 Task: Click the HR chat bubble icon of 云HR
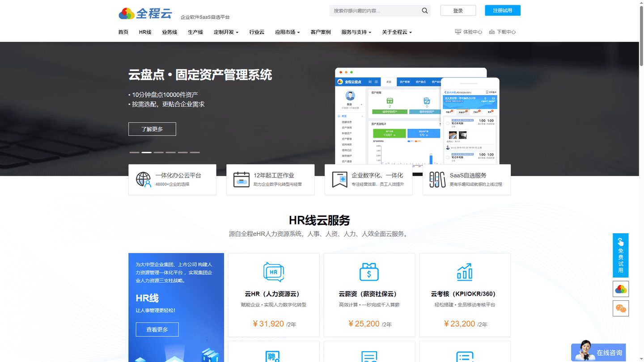[274, 272]
